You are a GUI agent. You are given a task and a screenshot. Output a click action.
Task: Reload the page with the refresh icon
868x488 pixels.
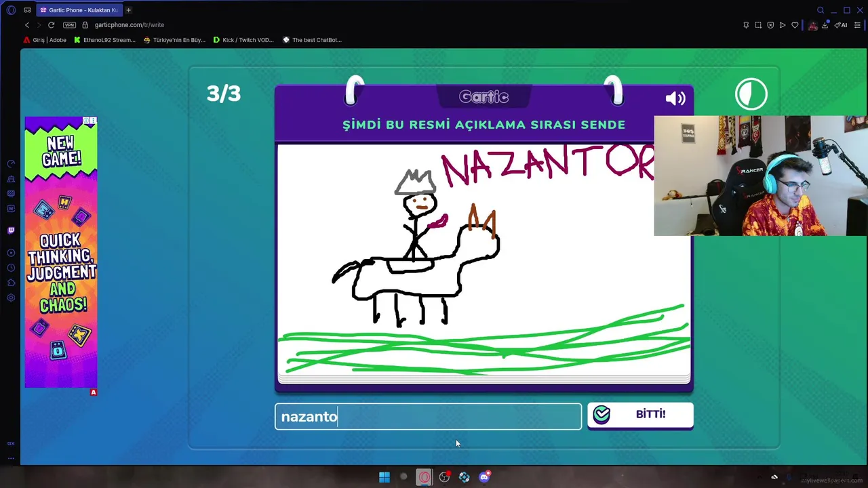(x=51, y=25)
